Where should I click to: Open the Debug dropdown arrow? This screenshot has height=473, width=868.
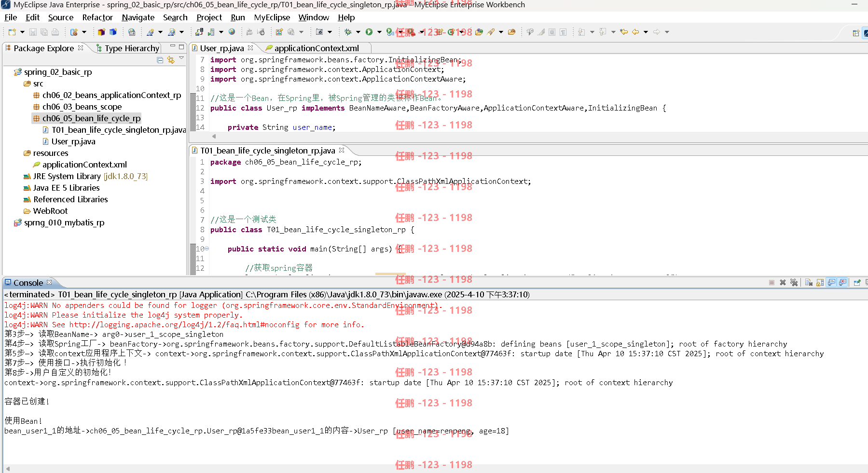pos(358,32)
